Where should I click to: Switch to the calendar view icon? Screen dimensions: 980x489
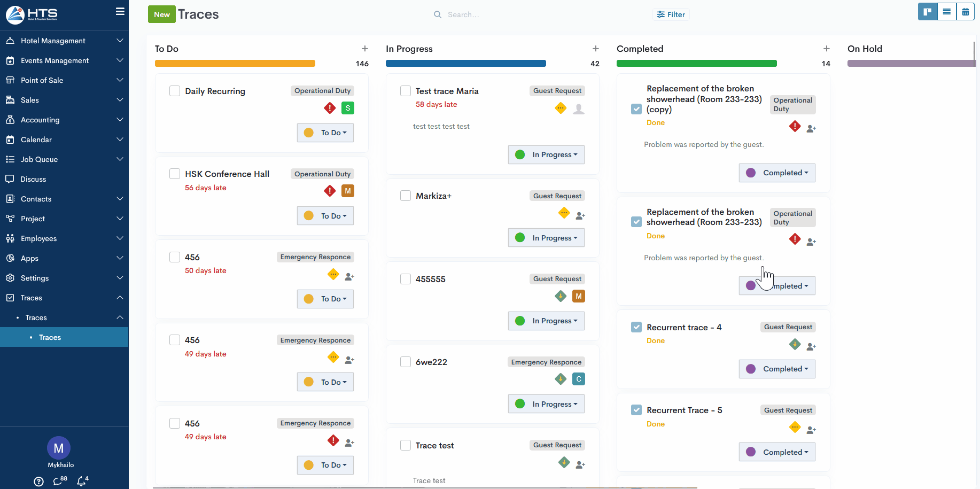(965, 12)
